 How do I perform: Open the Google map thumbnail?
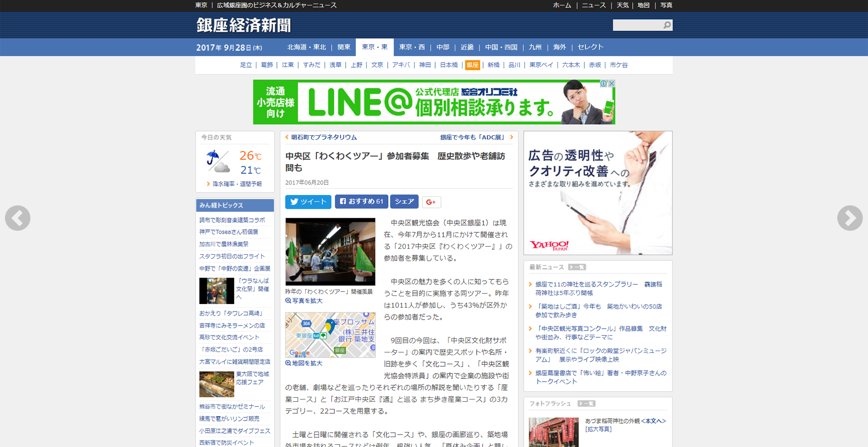tap(330, 335)
